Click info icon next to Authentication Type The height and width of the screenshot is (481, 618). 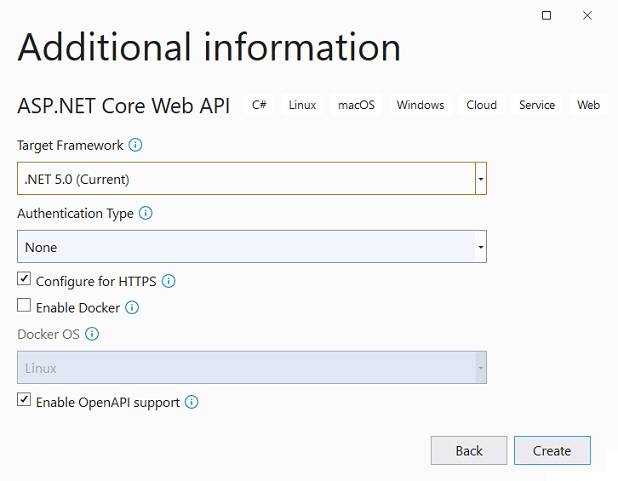146,213
